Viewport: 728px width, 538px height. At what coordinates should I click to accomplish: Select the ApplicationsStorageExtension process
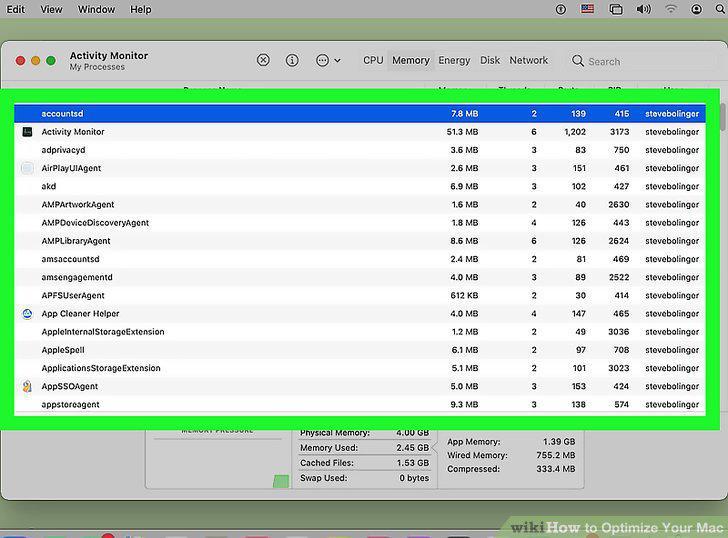(x=360, y=368)
